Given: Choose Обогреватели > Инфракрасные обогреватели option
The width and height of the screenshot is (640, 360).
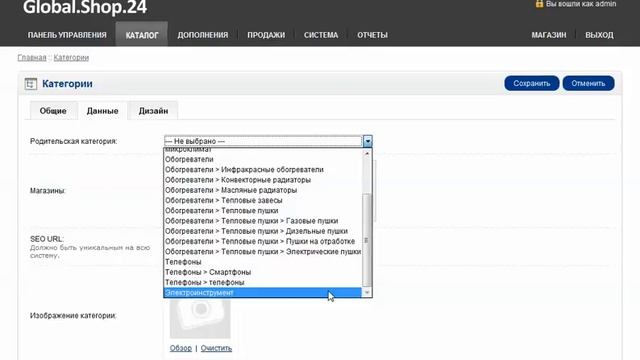Looking at the screenshot, I should click(x=263, y=169).
